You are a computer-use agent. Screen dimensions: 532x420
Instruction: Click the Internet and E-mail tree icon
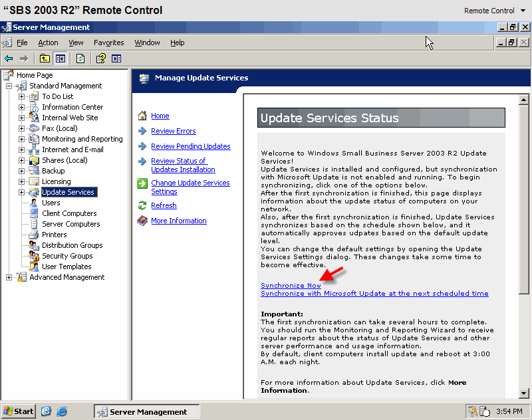pyautogui.click(x=34, y=150)
